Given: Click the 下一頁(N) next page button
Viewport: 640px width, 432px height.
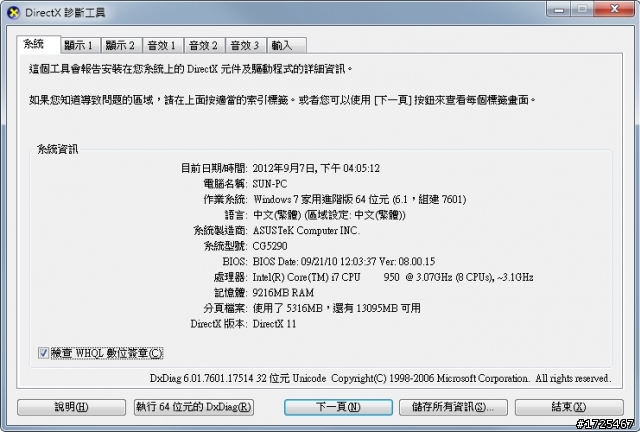Looking at the screenshot, I should click(338, 407).
